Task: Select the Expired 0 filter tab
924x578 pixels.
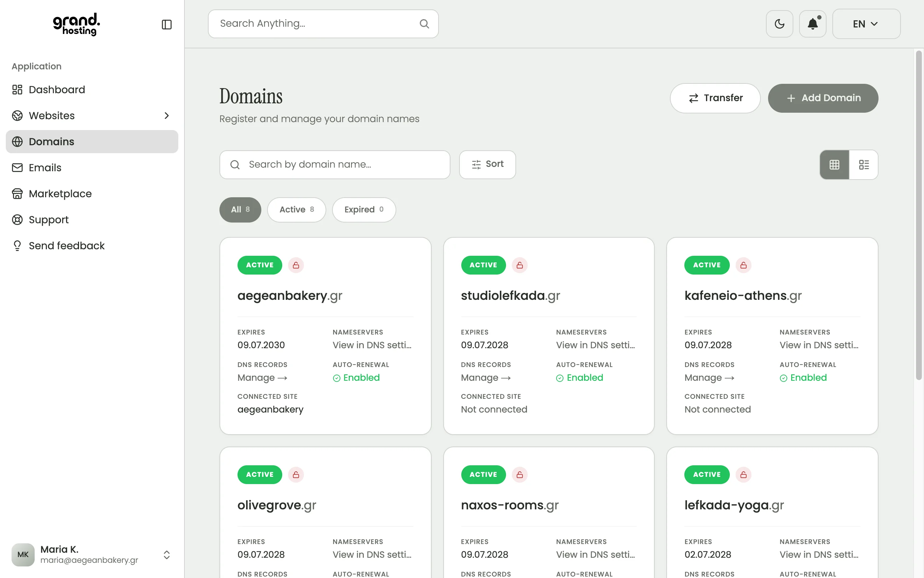Action: (x=364, y=210)
